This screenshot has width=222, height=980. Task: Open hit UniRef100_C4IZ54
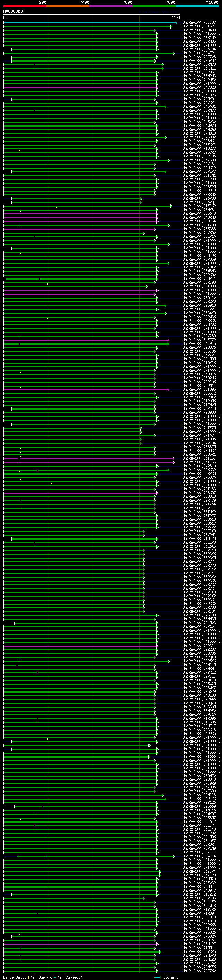[199, 504]
